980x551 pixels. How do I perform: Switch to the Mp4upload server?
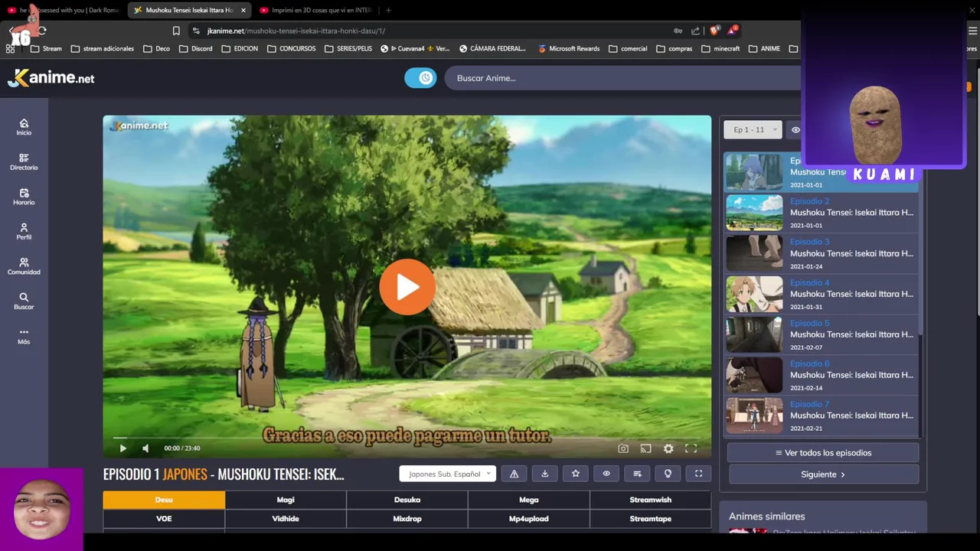[x=529, y=519]
